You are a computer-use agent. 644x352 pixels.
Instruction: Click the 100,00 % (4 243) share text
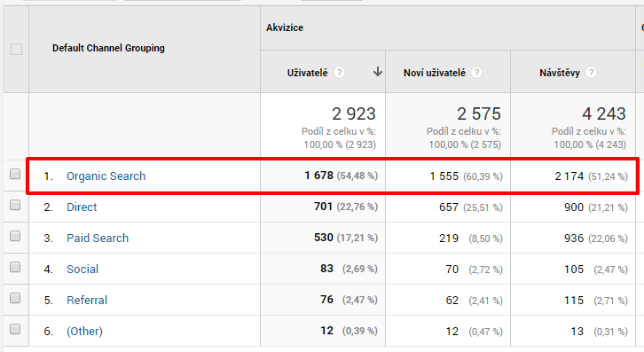pos(590,145)
